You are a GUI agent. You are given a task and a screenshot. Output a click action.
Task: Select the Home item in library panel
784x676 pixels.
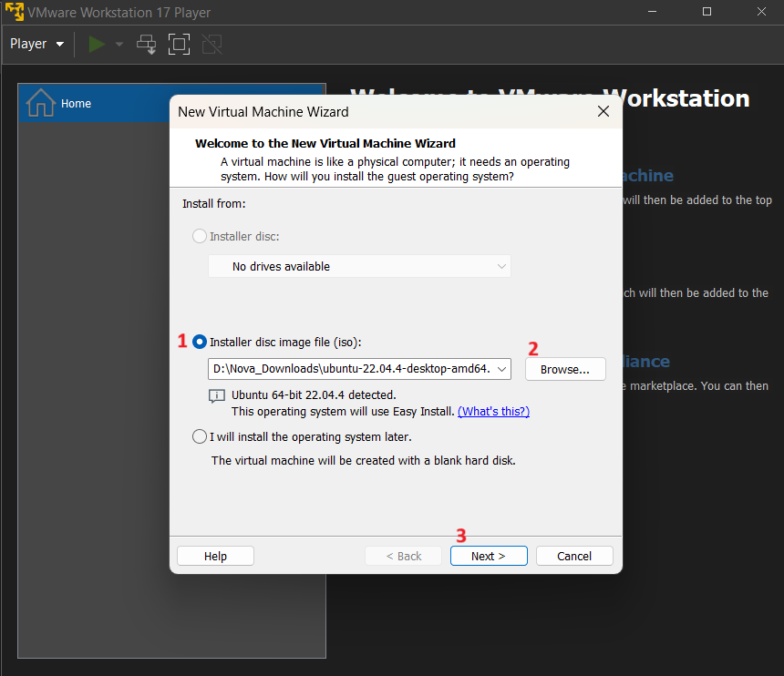click(x=171, y=104)
